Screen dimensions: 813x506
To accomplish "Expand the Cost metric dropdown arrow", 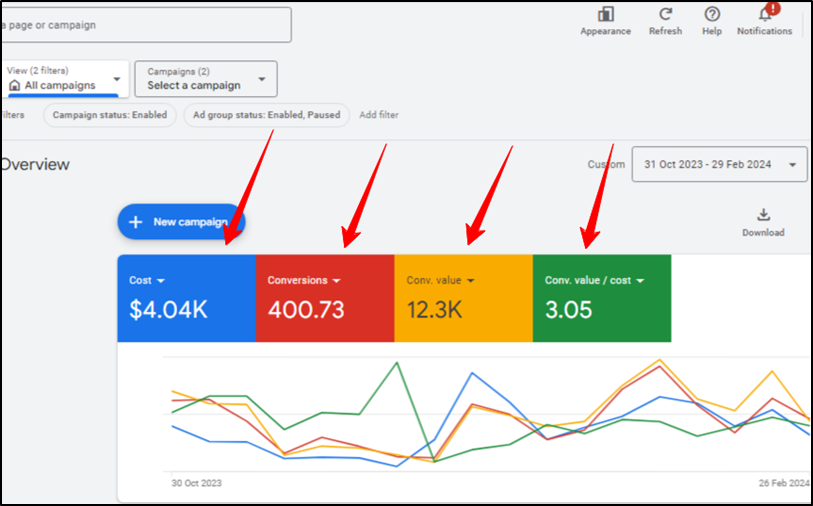I will point(161,281).
